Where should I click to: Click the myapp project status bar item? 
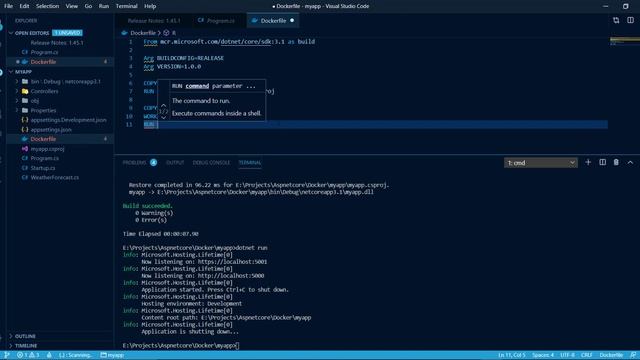click(112, 355)
